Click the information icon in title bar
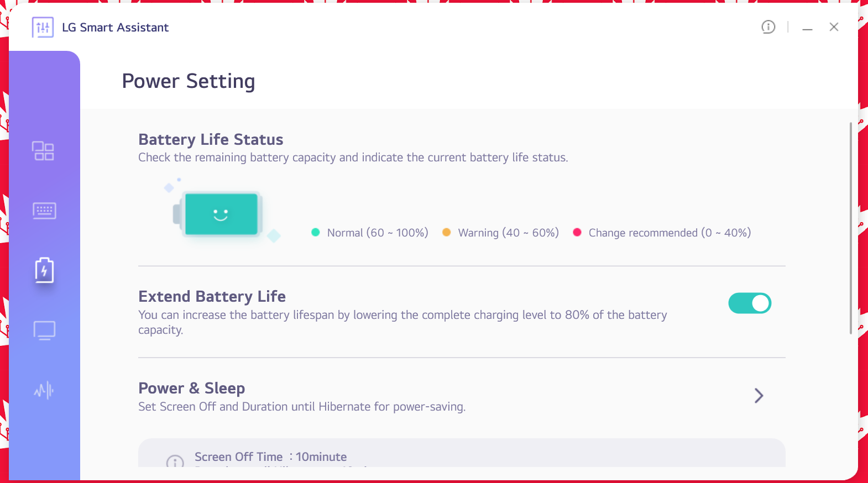 768,27
